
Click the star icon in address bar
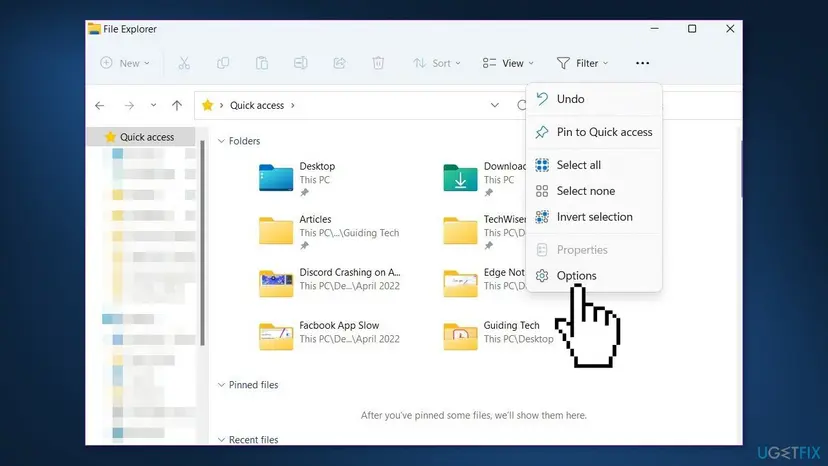[x=208, y=105]
